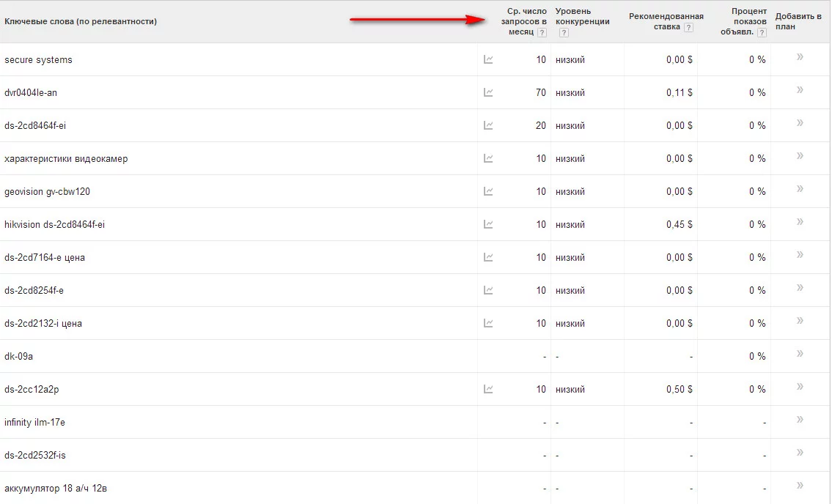View trend chart for ds-2cd8254f-e
Viewport: 832px width, 504px height.
pos(488,290)
